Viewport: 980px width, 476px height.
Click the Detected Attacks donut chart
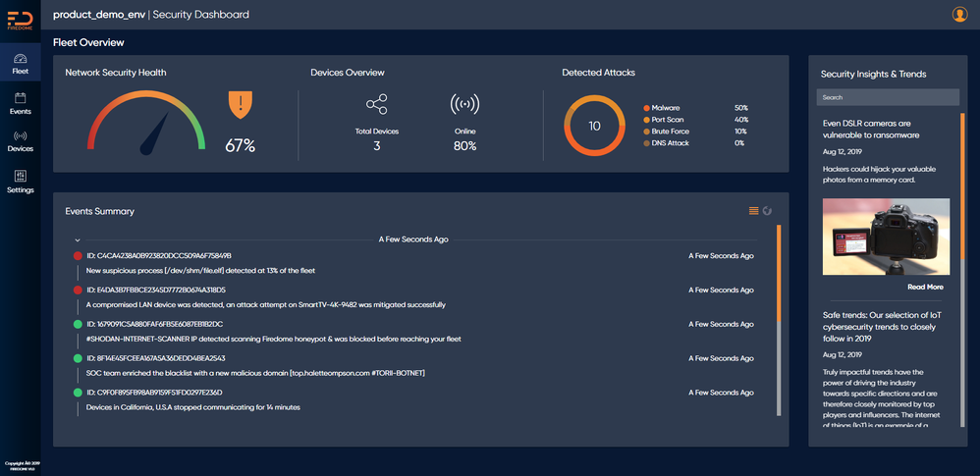click(x=594, y=126)
